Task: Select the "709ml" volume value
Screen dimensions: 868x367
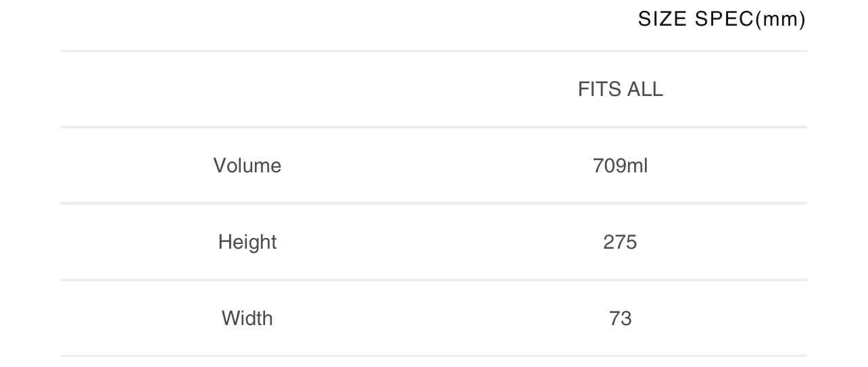Action: pos(620,166)
